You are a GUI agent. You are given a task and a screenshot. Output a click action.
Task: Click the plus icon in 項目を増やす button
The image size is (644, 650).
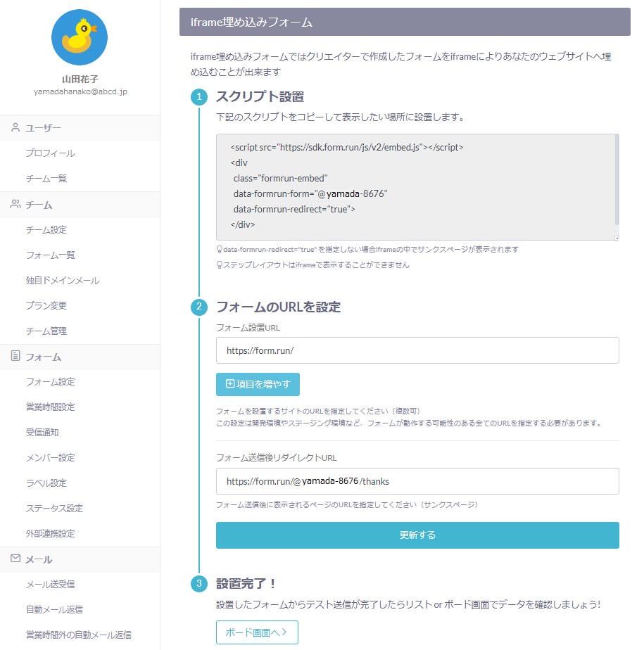(229, 384)
